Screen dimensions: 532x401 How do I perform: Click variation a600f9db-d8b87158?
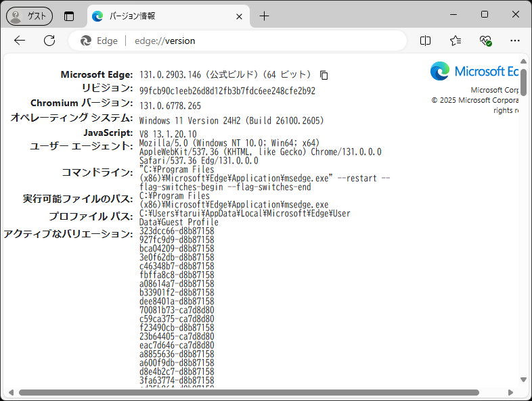point(177,363)
